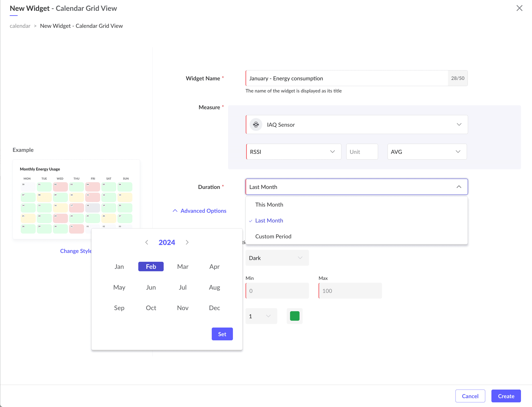This screenshot has width=532, height=407.
Task: Pick Mar in month picker
Action: [x=183, y=266]
